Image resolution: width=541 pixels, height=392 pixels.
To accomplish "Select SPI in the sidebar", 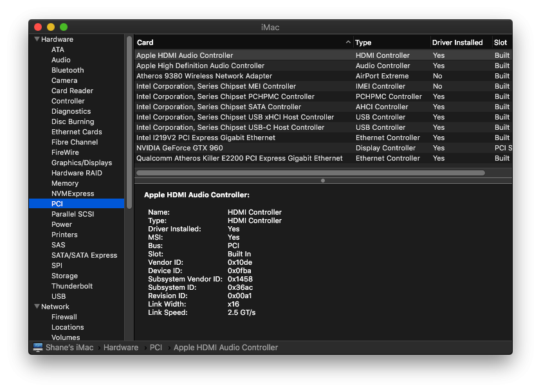I will (x=57, y=265).
